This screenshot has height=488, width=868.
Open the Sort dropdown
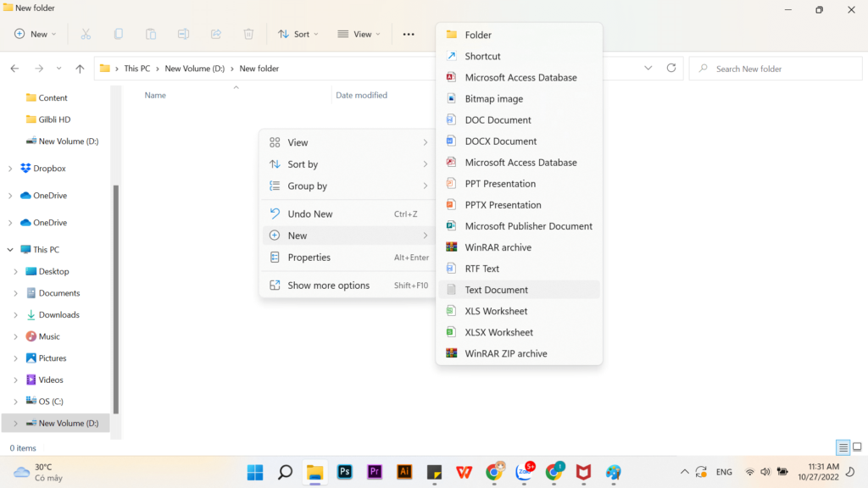coord(298,33)
